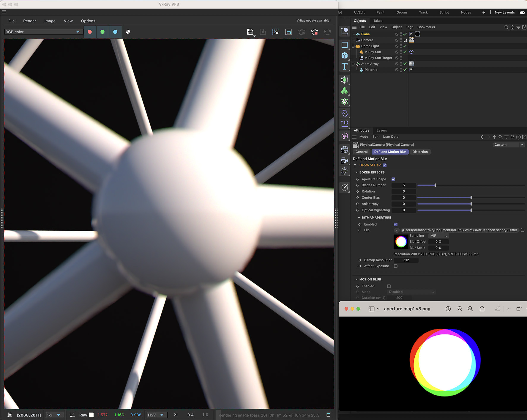Viewport: 527px width, 420px height.
Task: Click the stop render teapot icon
Action: point(315,32)
